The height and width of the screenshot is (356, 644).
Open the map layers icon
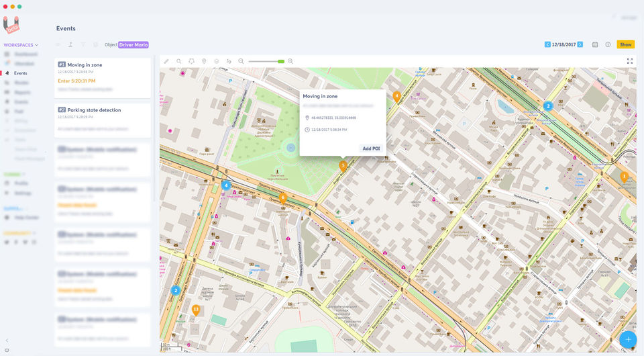(217, 61)
